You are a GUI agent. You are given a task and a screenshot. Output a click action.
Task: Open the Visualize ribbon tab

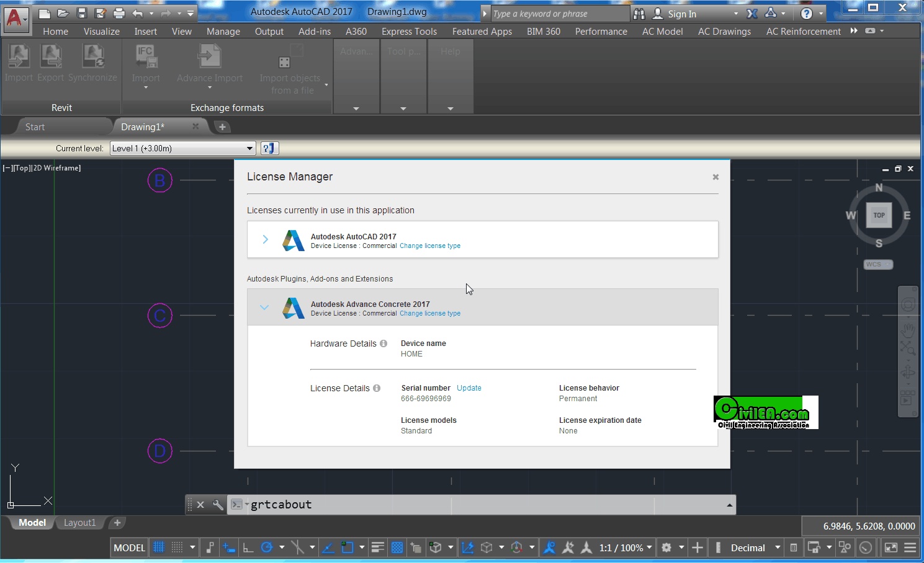pos(102,31)
